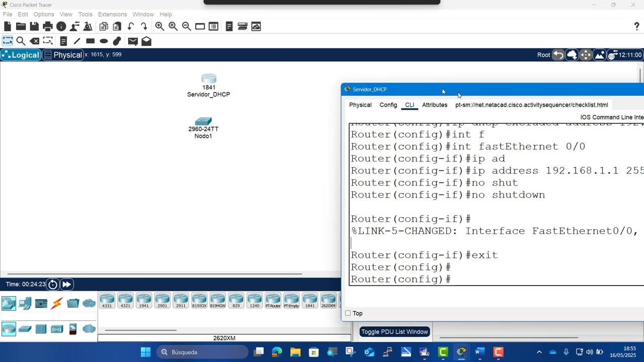Open the Tools menu
Screen dimensions: 644x362
click(85, 14)
